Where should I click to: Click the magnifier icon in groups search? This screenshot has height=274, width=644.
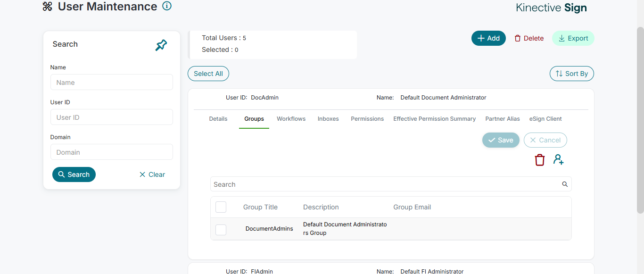(565, 184)
